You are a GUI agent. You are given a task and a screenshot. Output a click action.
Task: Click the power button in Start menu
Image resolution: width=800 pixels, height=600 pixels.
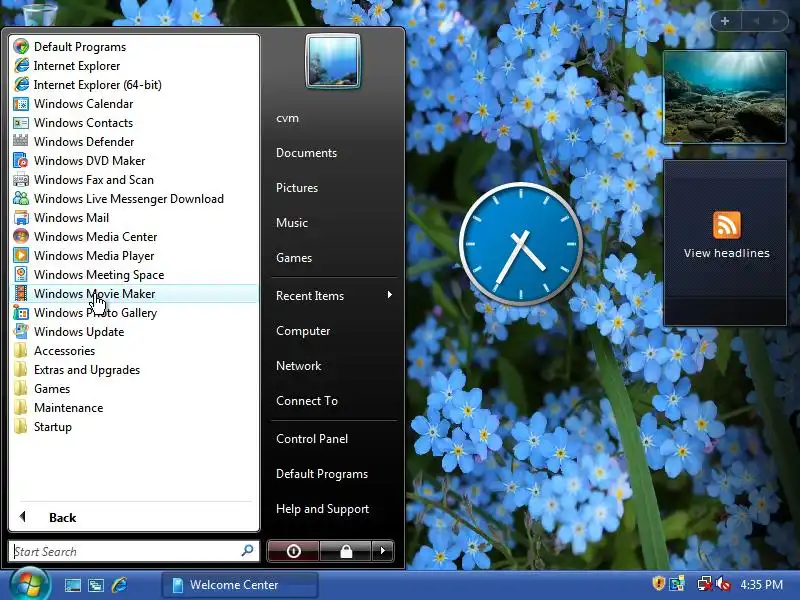[x=293, y=551]
